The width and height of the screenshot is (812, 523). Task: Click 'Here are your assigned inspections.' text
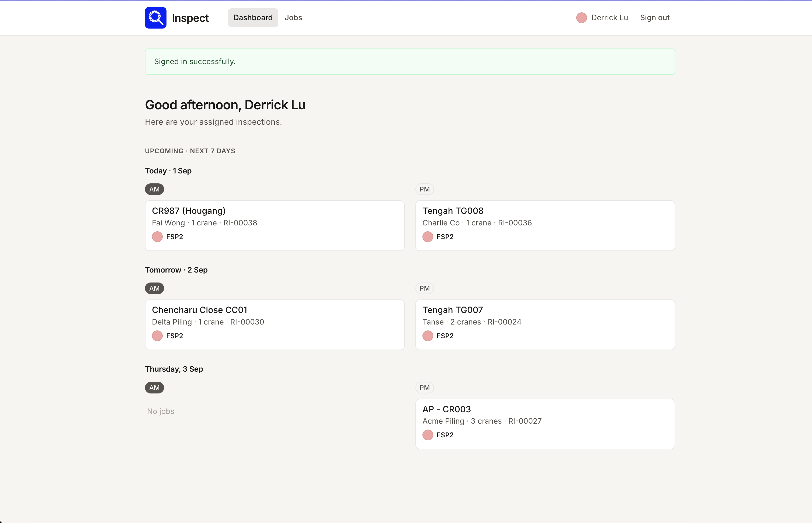pos(213,122)
